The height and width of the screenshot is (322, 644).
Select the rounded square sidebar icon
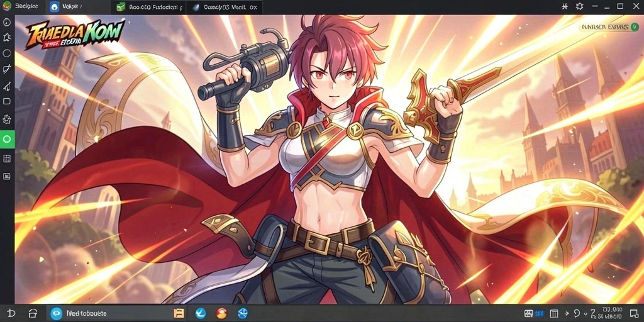point(7,101)
